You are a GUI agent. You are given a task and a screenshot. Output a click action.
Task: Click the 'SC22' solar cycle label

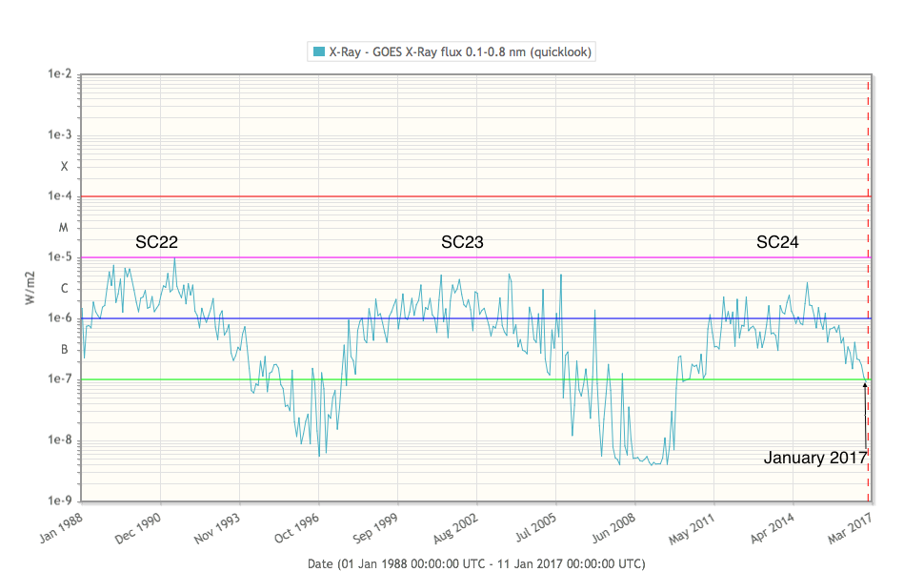157,242
